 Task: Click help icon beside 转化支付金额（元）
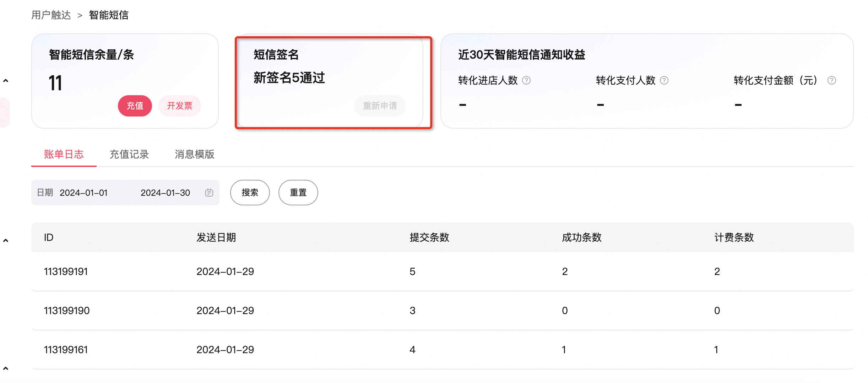click(x=832, y=81)
